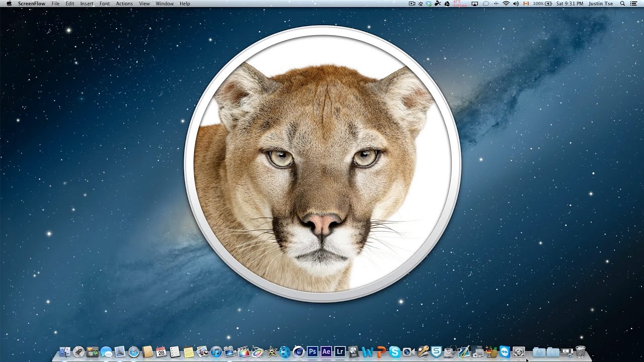
Task: Open the Window menu
Action: (x=165, y=4)
